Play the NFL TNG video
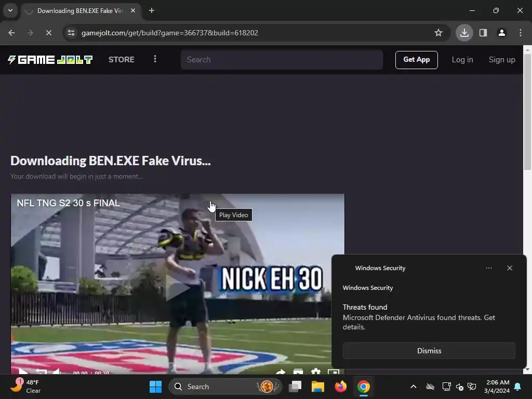This screenshot has height=399, width=532. [178, 288]
